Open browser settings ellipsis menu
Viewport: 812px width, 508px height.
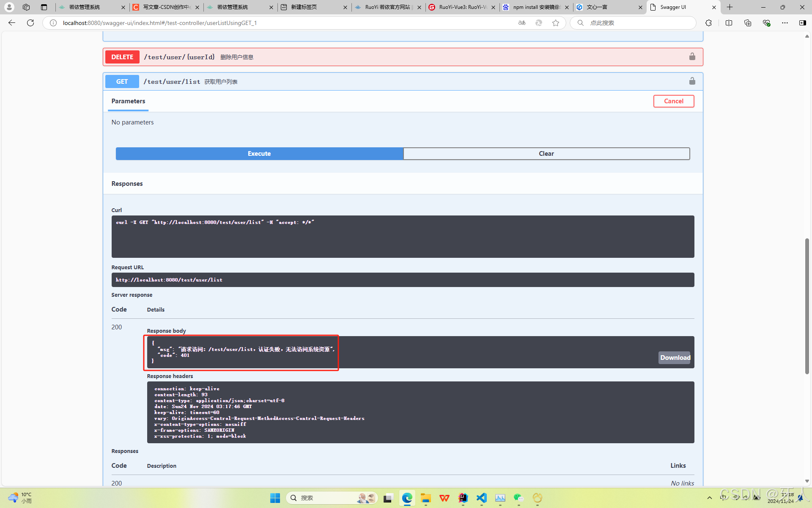(x=785, y=23)
